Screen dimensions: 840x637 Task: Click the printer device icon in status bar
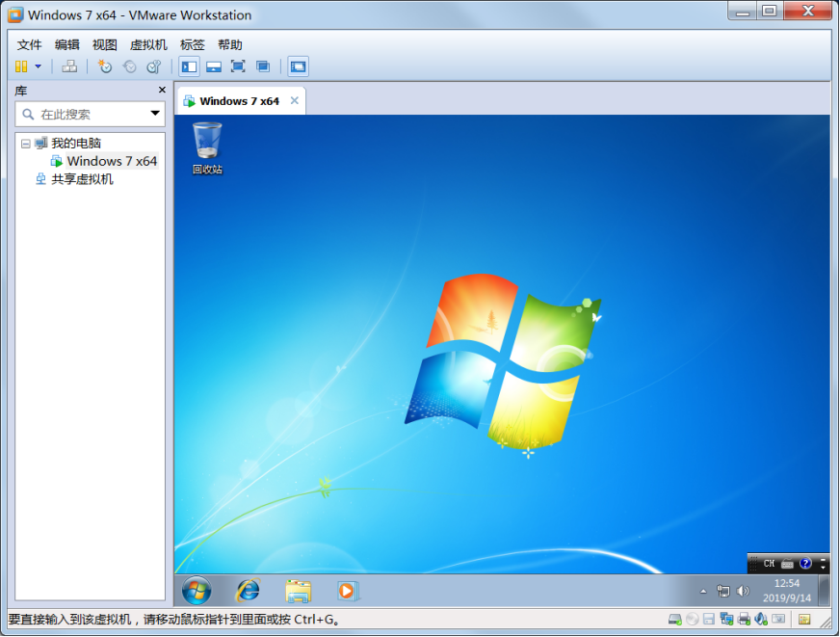click(744, 620)
